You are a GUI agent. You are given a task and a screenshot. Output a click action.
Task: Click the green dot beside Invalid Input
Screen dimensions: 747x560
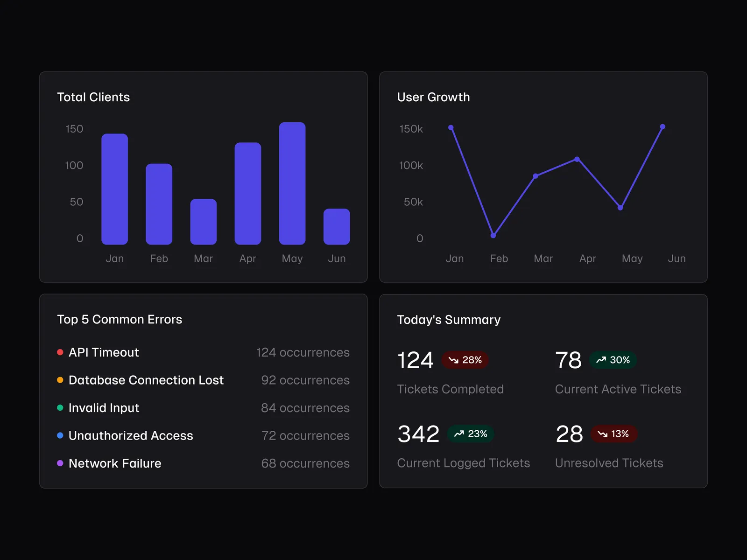(60, 407)
